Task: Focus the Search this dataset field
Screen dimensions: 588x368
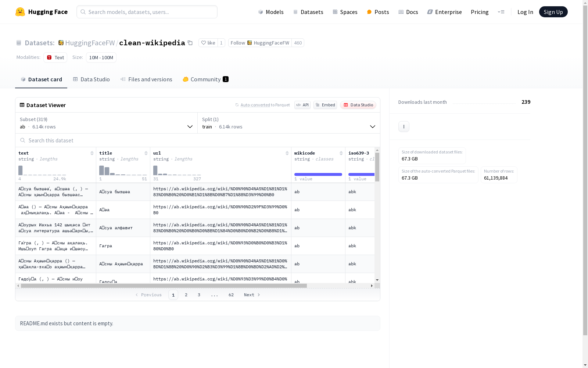Action: tap(198, 140)
